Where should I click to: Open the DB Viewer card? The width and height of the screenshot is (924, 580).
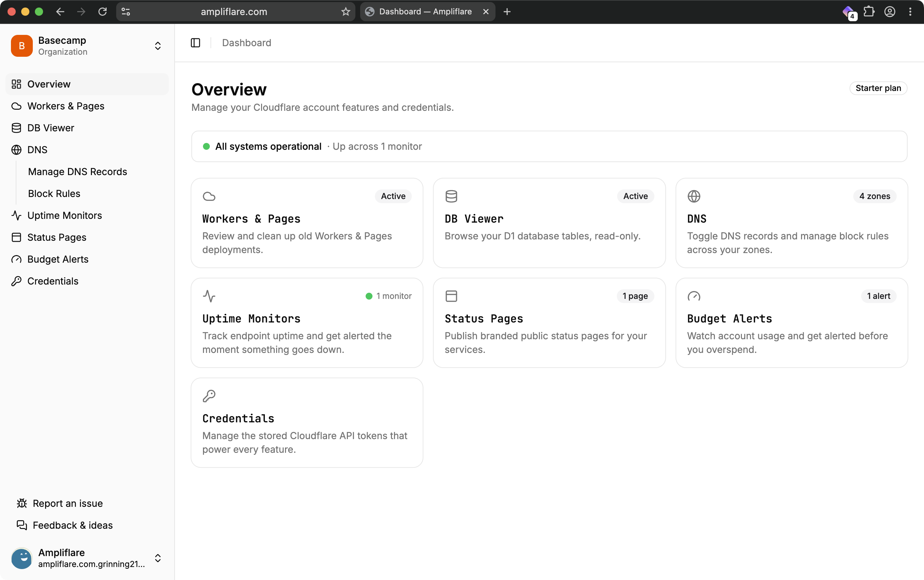(549, 223)
